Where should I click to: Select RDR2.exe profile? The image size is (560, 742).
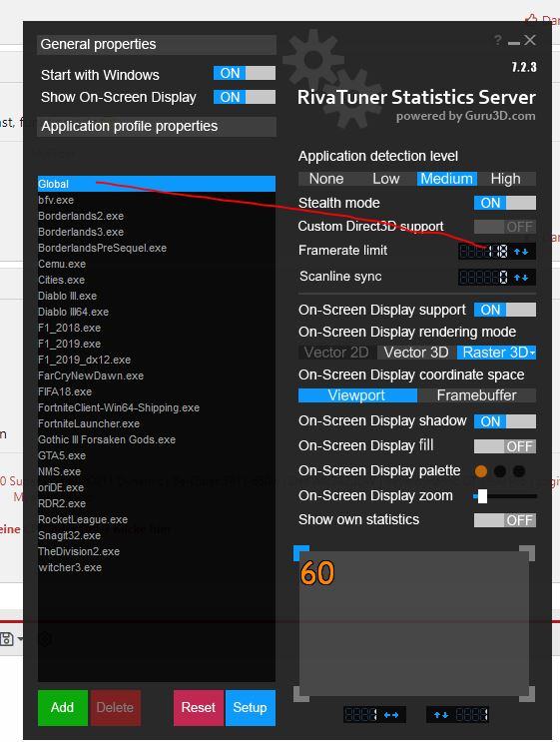click(157, 504)
